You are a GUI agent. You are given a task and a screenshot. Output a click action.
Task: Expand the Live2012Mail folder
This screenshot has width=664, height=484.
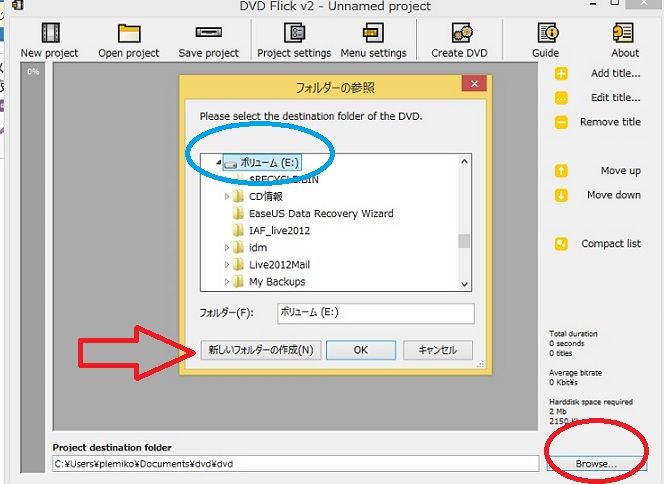227,265
